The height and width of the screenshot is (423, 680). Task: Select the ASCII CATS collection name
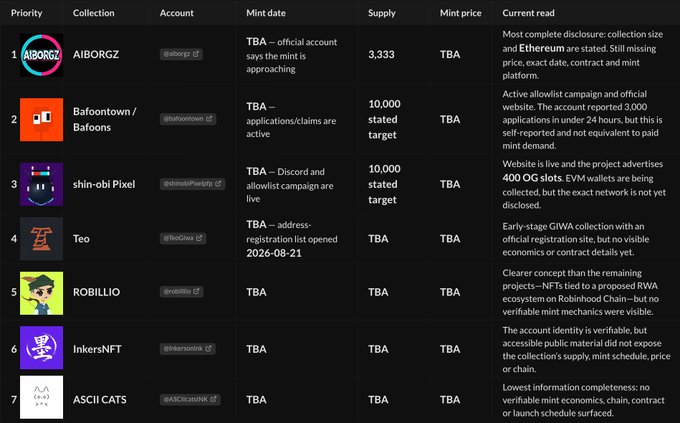(x=100, y=400)
